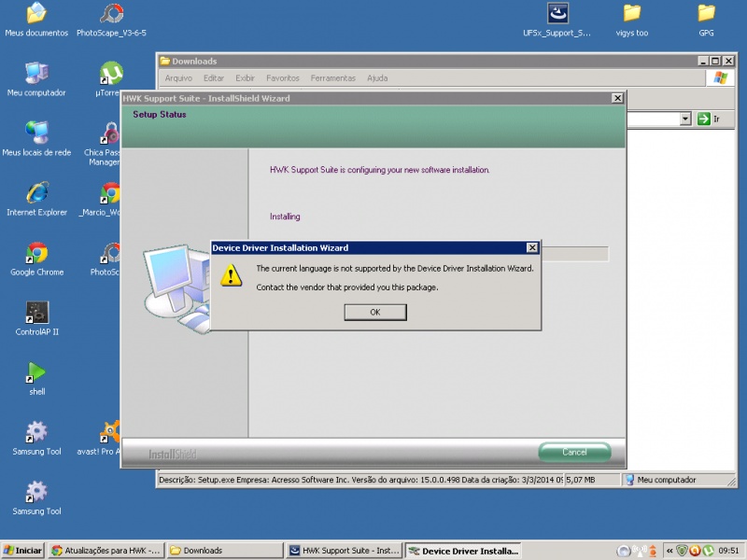Maximize the Downloads window

pos(715,61)
